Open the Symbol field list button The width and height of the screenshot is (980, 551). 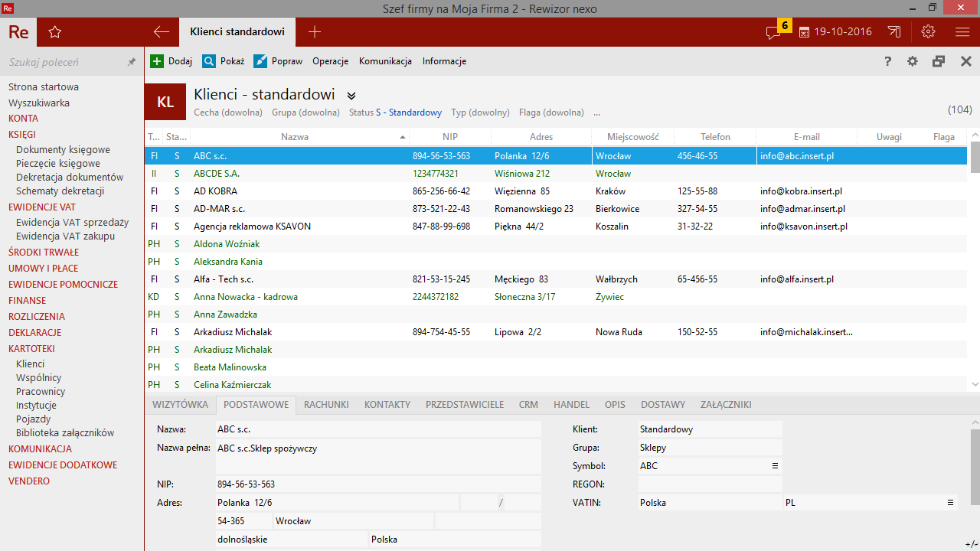pos(775,466)
